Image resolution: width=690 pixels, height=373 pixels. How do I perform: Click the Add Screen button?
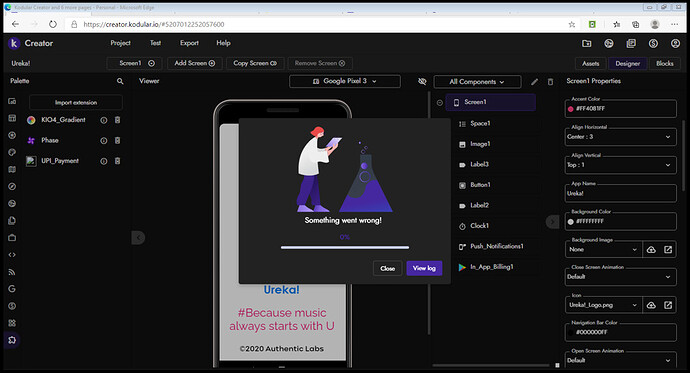195,63
